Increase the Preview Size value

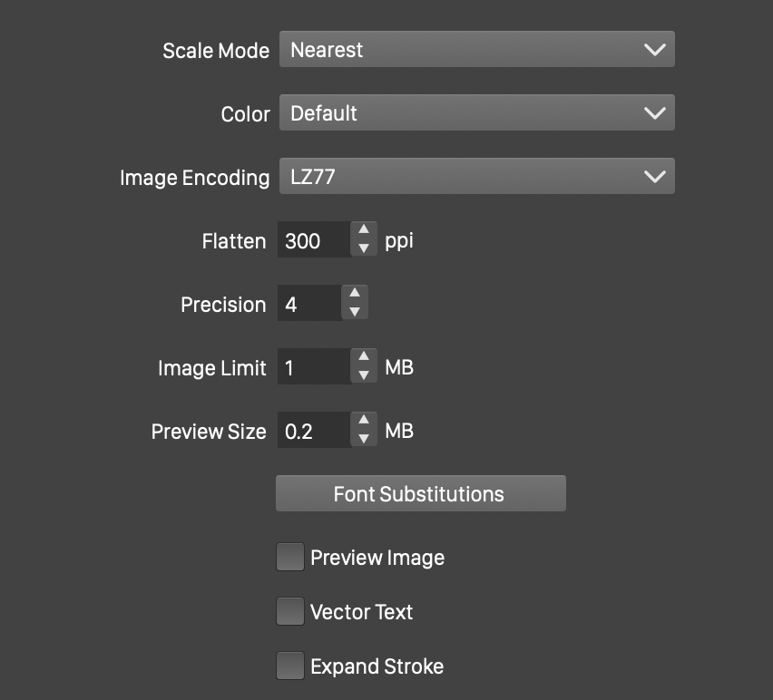[363, 422]
